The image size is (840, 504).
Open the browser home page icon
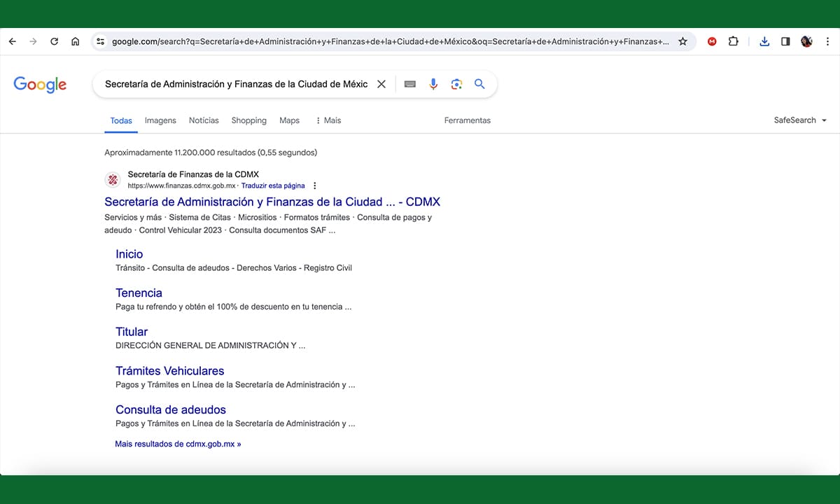pos(75,41)
